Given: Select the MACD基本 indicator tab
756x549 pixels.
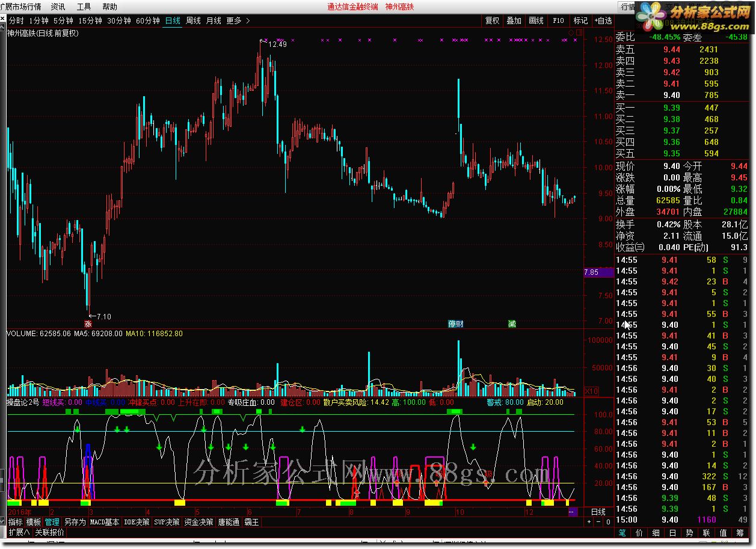Looking at the screenshot, I should pyautogui.click(x=105, y=522).
